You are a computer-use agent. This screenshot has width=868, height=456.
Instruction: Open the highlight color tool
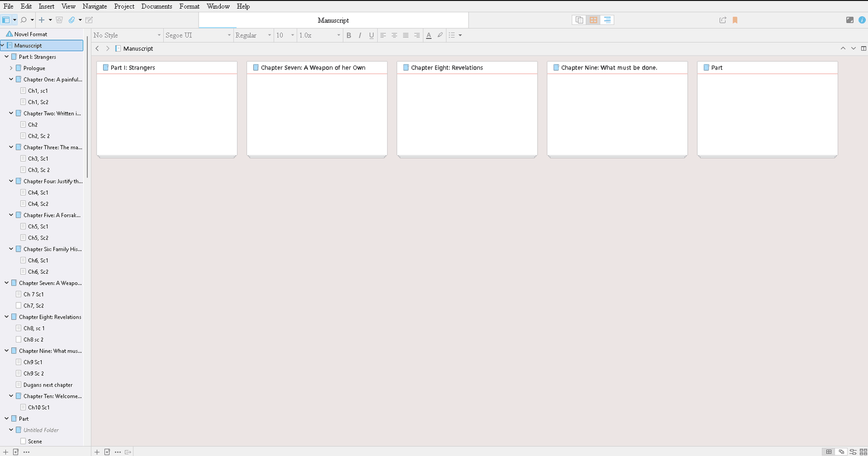tap(440, 35)
